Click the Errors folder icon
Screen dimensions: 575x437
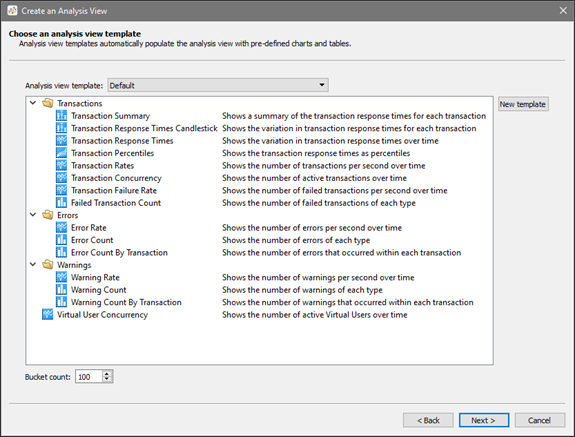pos(48,215)
